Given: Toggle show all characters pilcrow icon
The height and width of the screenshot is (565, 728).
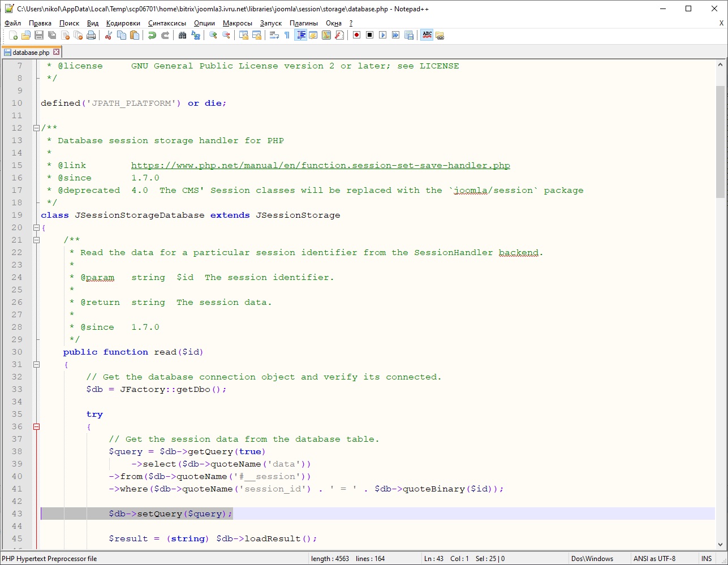Looking at the screenshot, I should pos(287,35).
